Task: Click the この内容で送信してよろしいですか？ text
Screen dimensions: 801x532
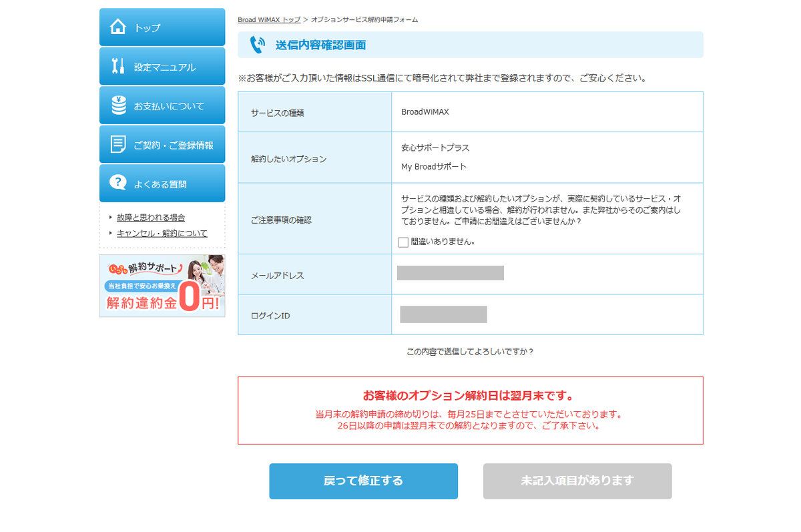Action: pos(471,351)
